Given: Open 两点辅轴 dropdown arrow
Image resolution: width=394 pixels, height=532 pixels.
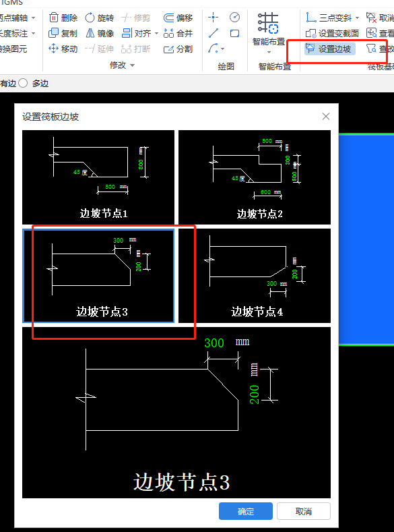Looking at the screenshot, I should click(x=33, y=18).
